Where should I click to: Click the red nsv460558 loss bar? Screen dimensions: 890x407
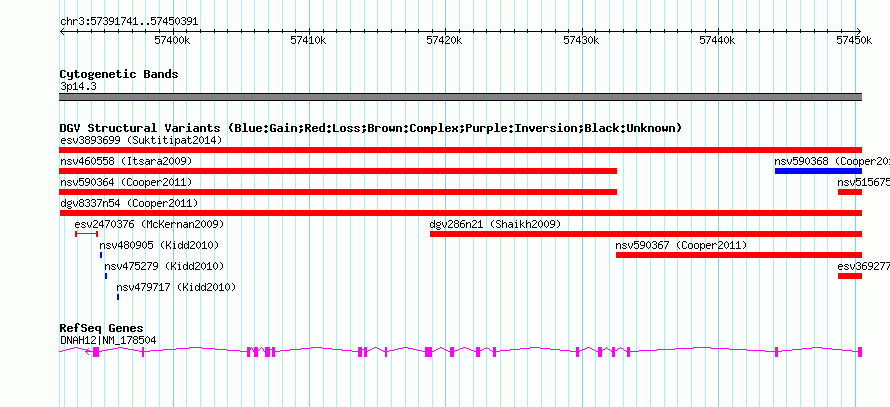point(338,171)
